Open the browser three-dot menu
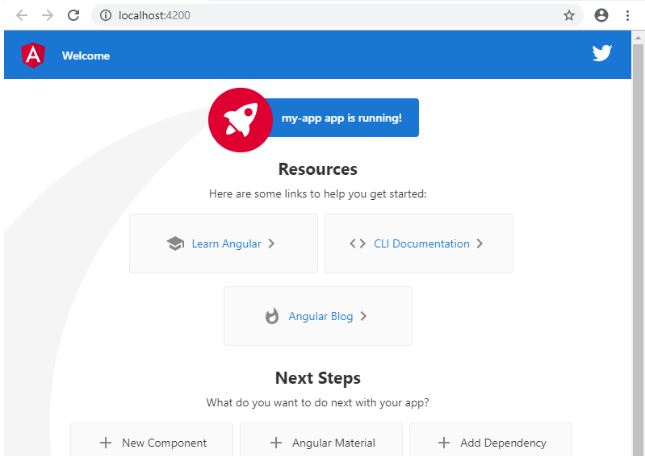Viewport: 645px width, 456px height. pyautogui.click(x=627, y=16)
